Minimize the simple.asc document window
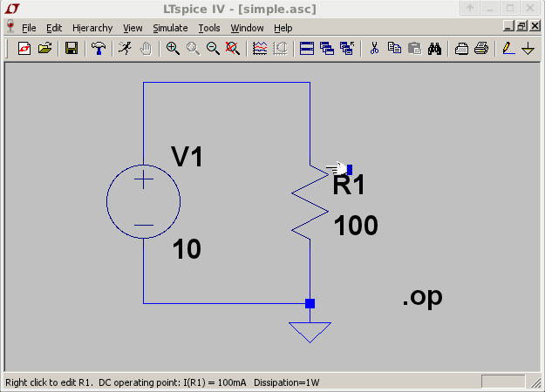The image size is (545, 392). (x=509, y=26)
